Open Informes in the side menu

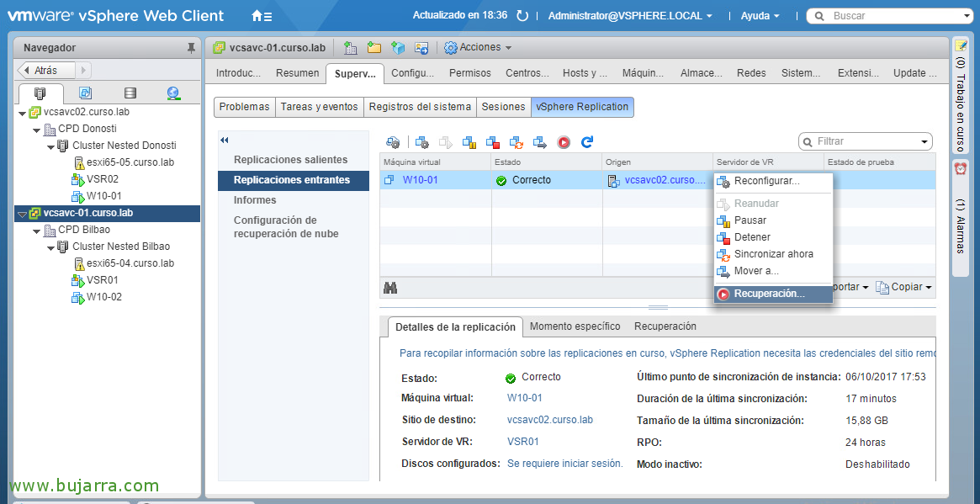tap(255, 200)
